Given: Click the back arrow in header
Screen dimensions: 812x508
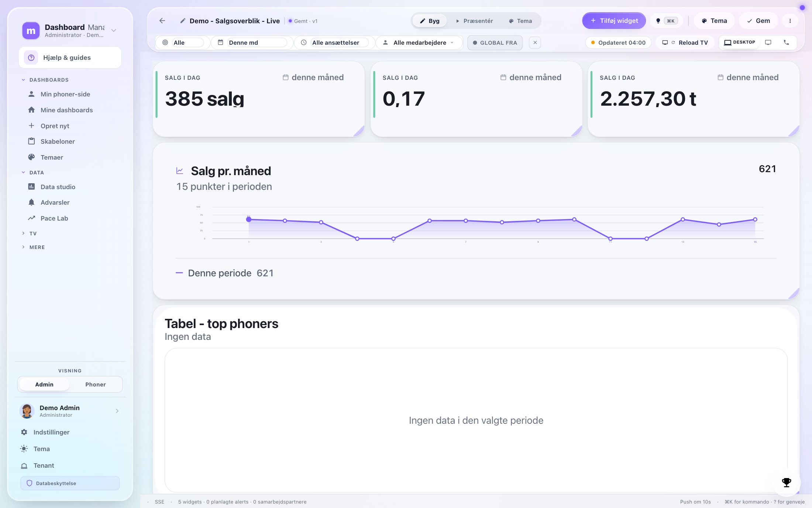Looking at the screenshot, I should click(162, 21).
